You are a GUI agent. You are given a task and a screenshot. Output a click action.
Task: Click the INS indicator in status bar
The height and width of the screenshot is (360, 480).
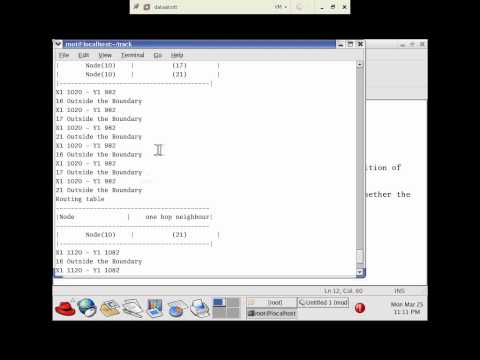click(399, 291)
